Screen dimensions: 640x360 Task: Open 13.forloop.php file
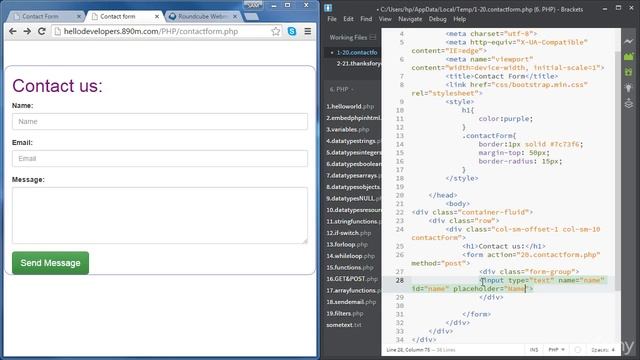pyautogui.click(x=347, y=244)
